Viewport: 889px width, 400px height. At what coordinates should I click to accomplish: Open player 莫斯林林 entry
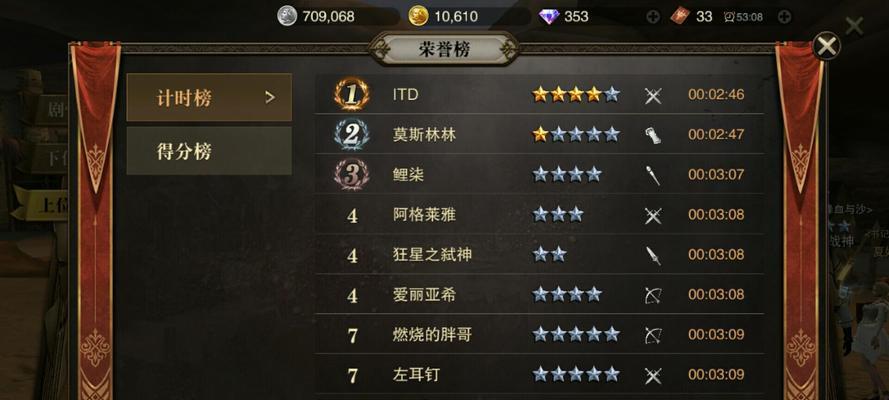click(x=539, y=134)
